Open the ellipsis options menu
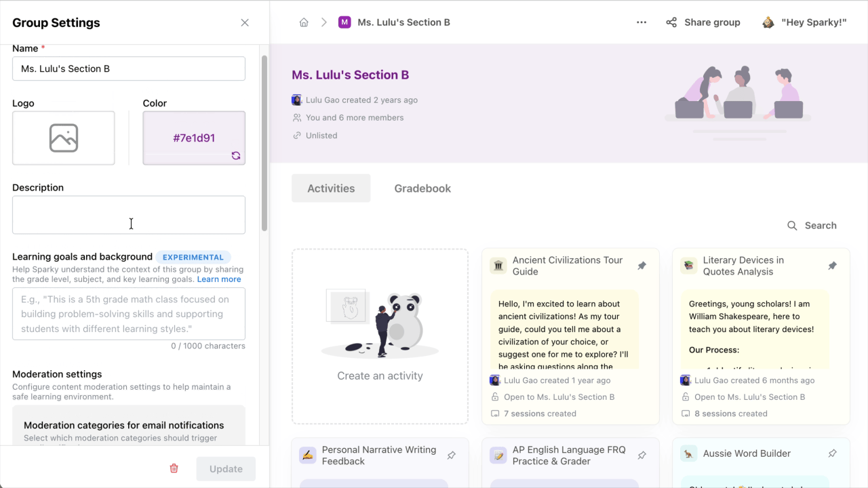This screenshot has width=868, height=488. point(641,22)
